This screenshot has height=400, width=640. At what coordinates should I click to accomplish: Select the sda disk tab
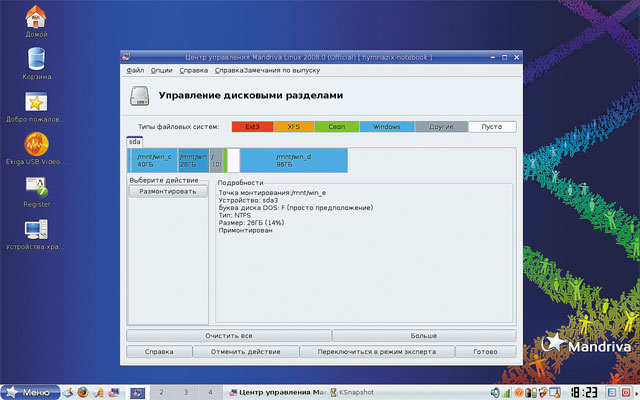[x=135, y=142]
